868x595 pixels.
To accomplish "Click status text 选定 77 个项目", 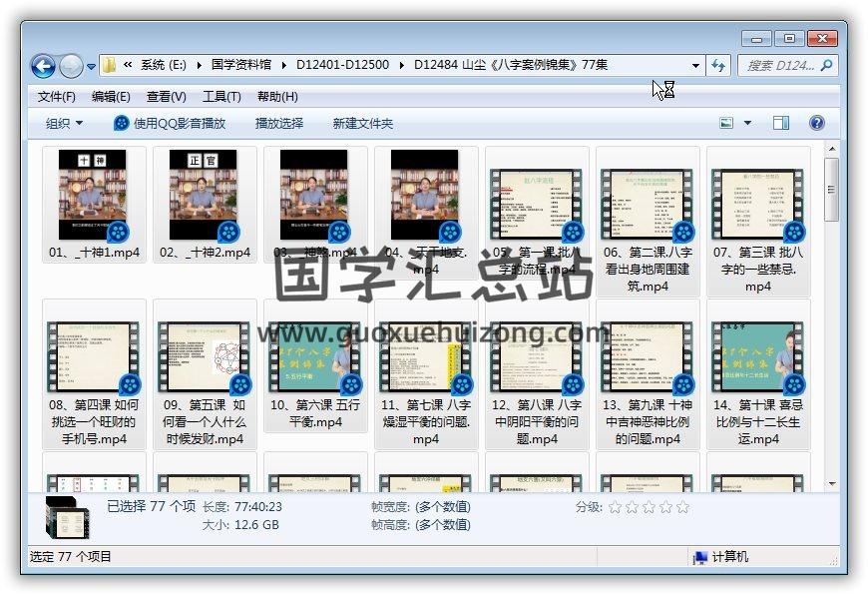I will pos(70,557).
